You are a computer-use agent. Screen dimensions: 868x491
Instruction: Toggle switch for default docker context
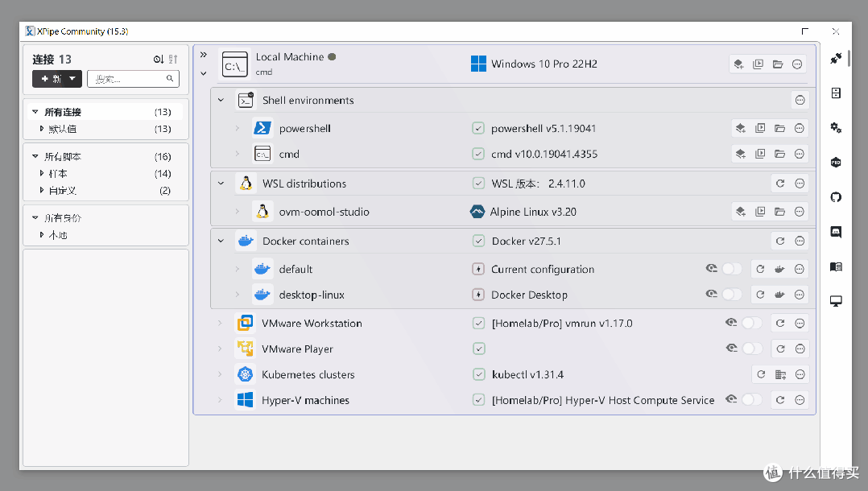732,269
